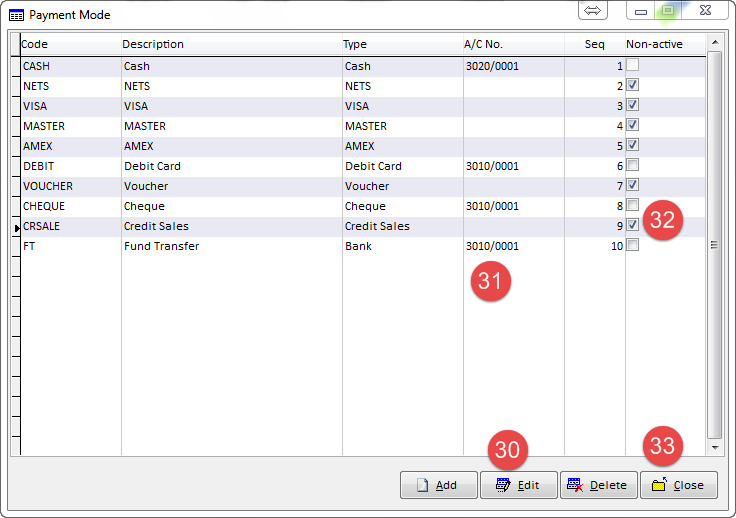
Task: Close window using the title bar X
Action: [705, 10]
